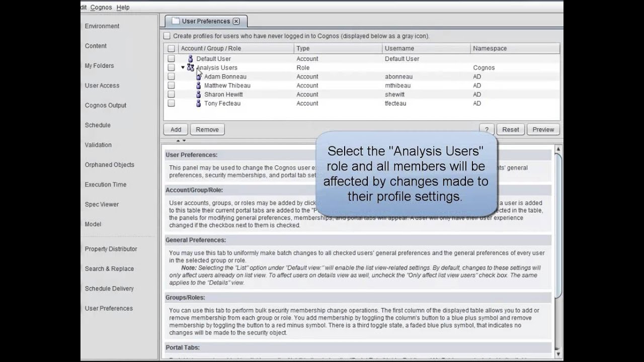Screen dimensions: 644x362
Task: Open Spec Viewer in sidebar
Action: [x=102, y=205]
